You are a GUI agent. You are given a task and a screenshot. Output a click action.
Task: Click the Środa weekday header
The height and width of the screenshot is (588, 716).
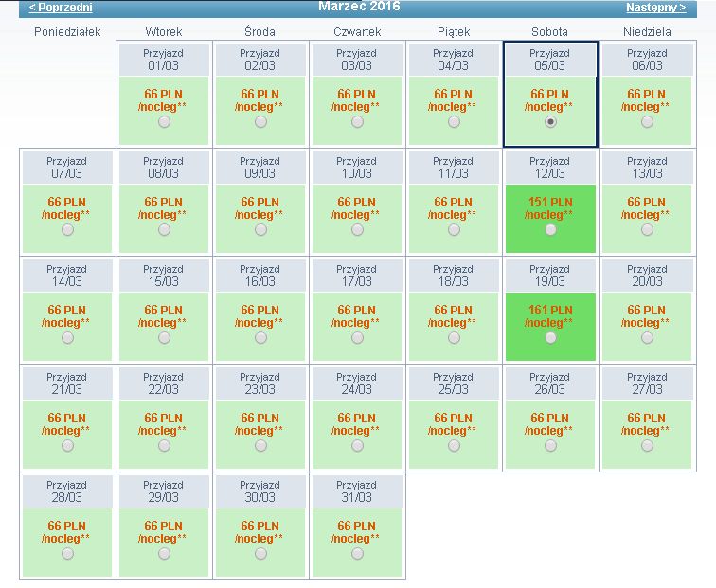coord(260,32)
